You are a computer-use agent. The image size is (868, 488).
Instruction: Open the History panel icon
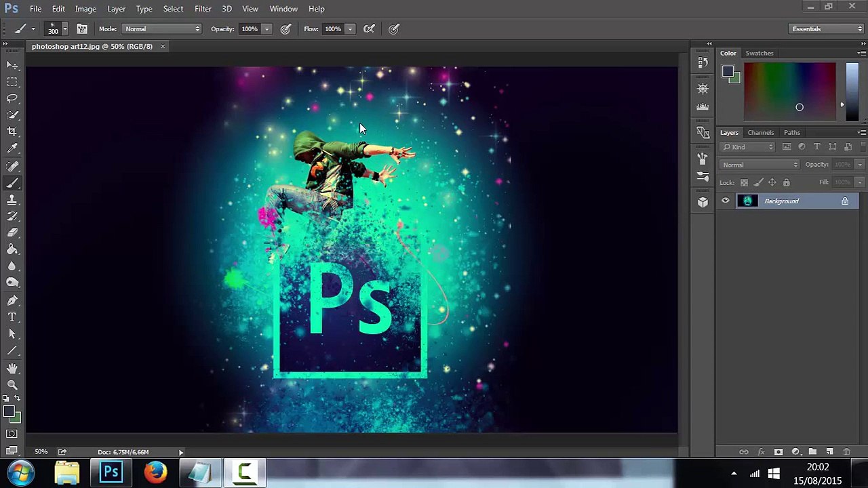(x=703, y=62)
